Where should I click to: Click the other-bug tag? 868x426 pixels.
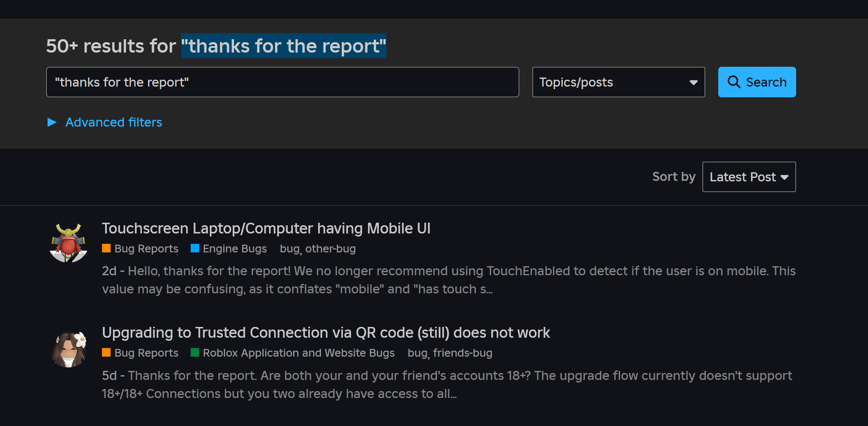tap(330, 249)
